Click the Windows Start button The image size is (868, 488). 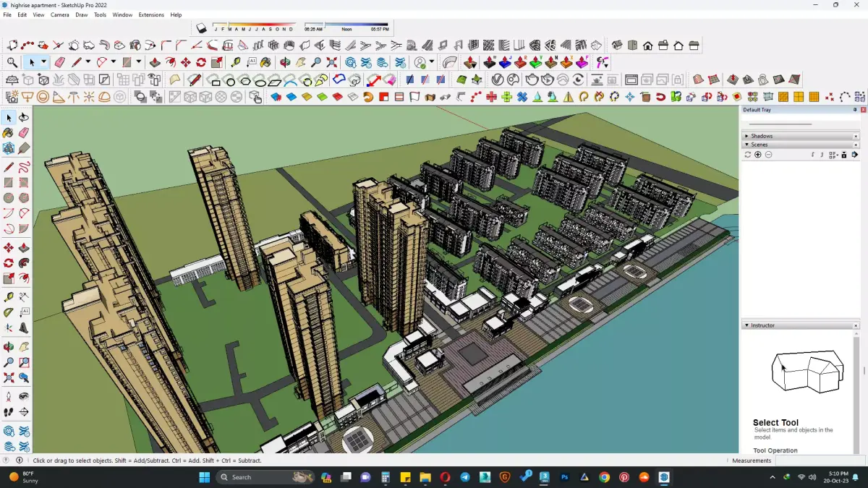pos(204,477)
